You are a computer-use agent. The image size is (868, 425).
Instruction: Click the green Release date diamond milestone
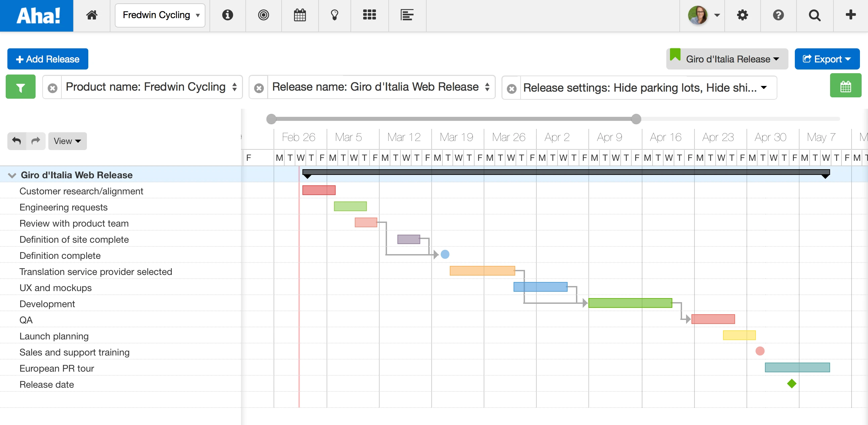point(791,384)
